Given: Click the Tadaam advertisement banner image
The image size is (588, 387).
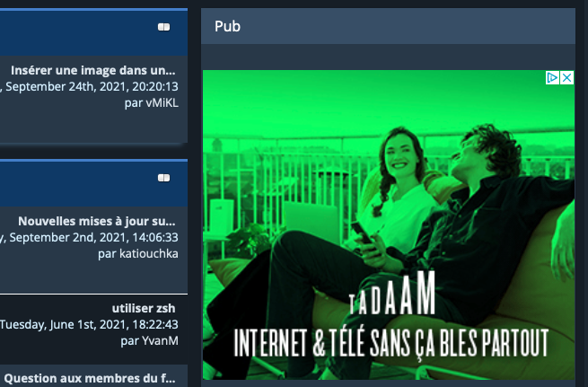Looking at the screenshot, I should tap(389, 224).
